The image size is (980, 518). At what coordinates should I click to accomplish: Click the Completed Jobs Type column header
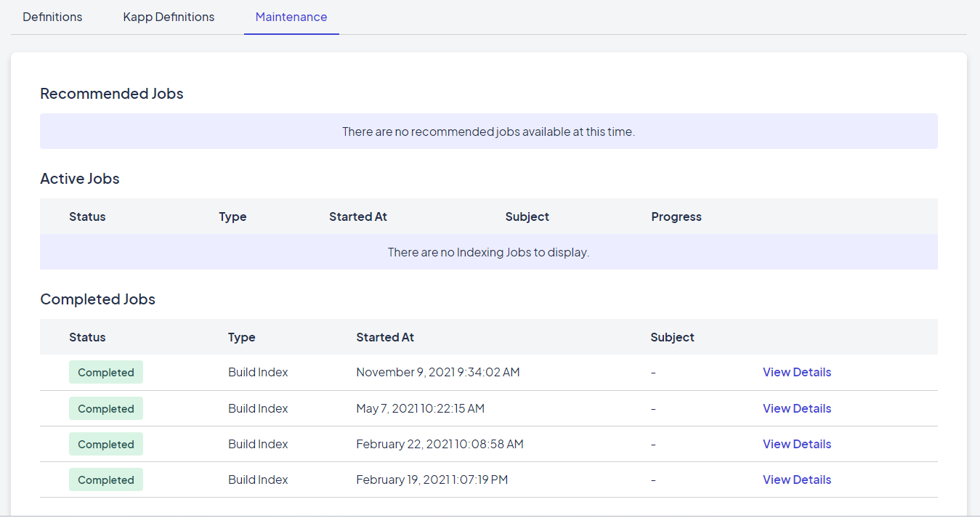pyautogui.click(x=241, y=337)
